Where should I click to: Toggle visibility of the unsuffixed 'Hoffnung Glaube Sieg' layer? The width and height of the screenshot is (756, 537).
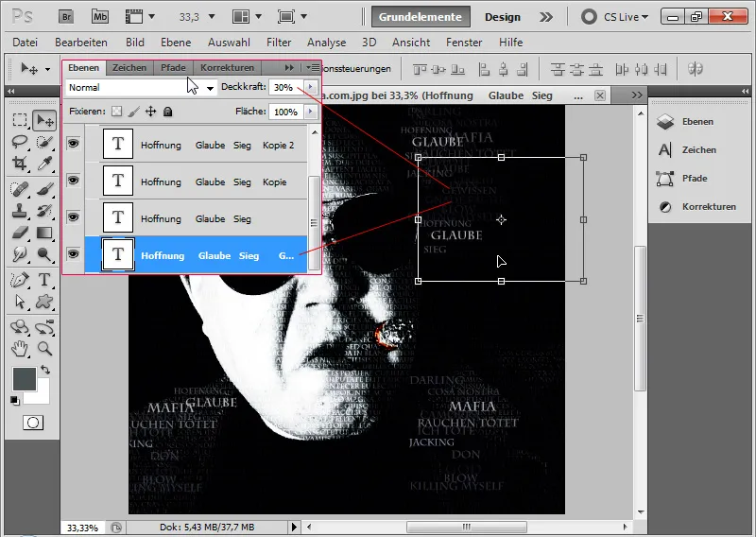[73, 217]
